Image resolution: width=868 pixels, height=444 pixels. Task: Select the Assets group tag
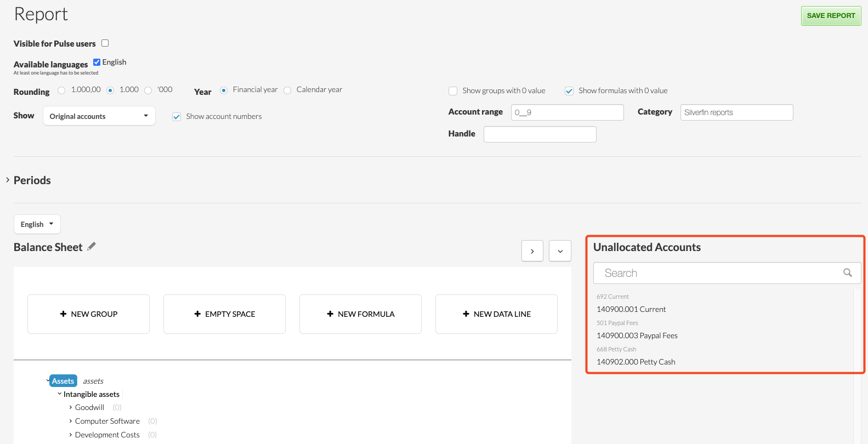click(63, 381)
